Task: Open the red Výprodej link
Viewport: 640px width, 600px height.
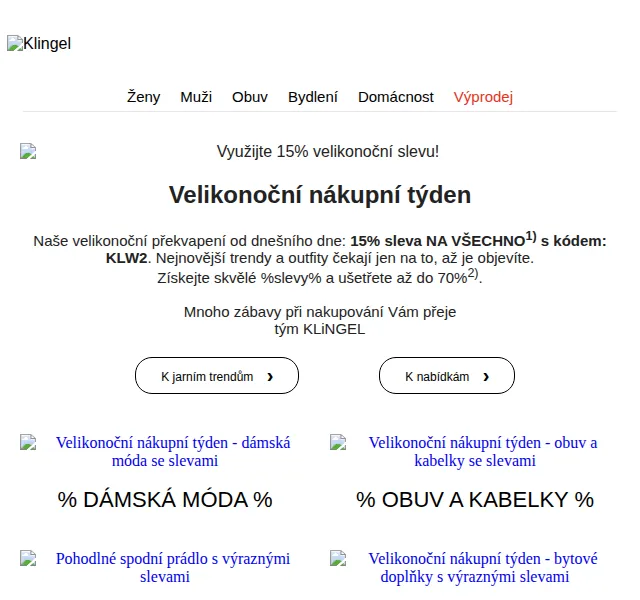Action: point(483,97)
